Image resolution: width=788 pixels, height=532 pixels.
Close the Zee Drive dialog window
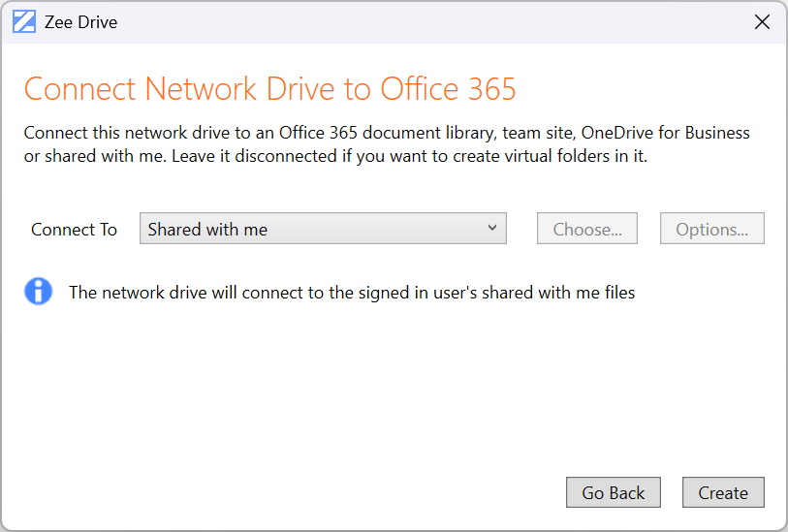click(762, 22)
